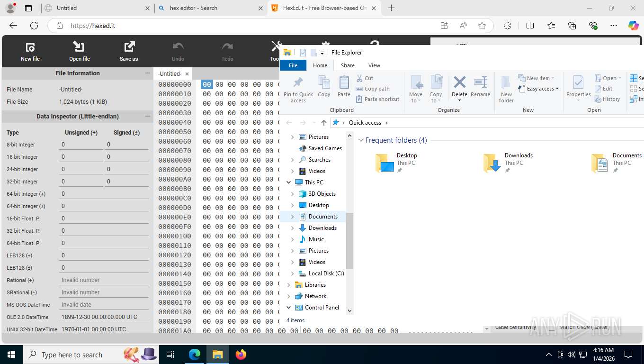Click the Edit ribbon button
This screenshot has height=364, width=644.
pos(603,89)
